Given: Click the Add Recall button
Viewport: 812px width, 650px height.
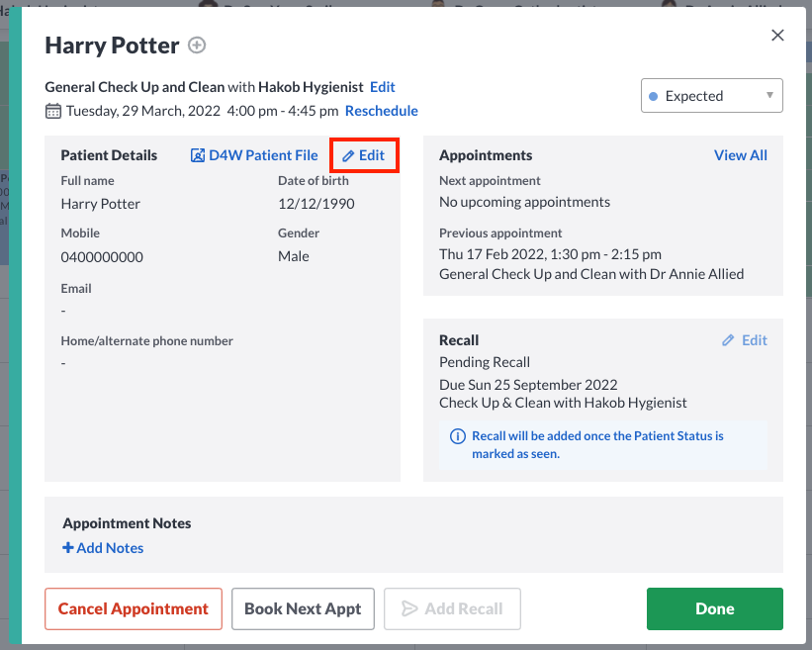Looking at the screenshot, I should pyautogui.click(x=452, y=609).
